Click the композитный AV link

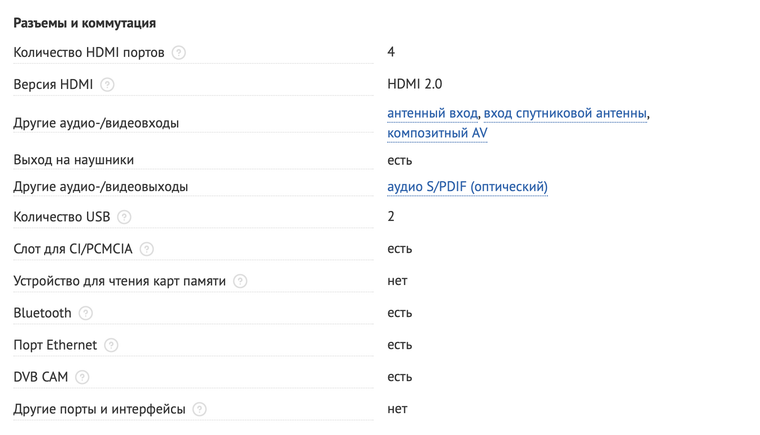[x=437, y=133]
